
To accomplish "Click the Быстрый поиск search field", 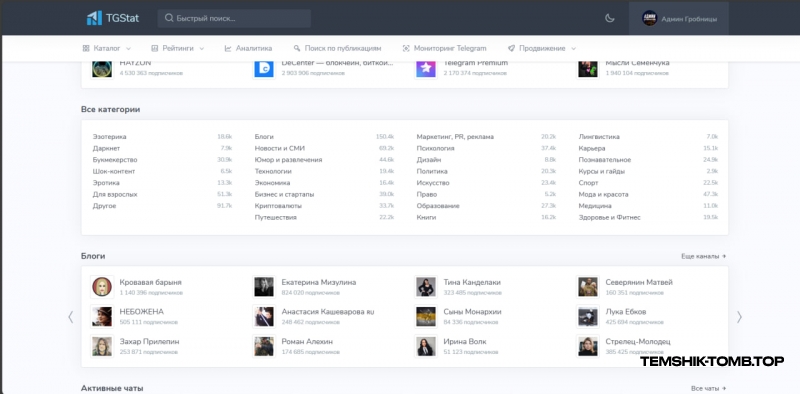I will tap(234, 18).
